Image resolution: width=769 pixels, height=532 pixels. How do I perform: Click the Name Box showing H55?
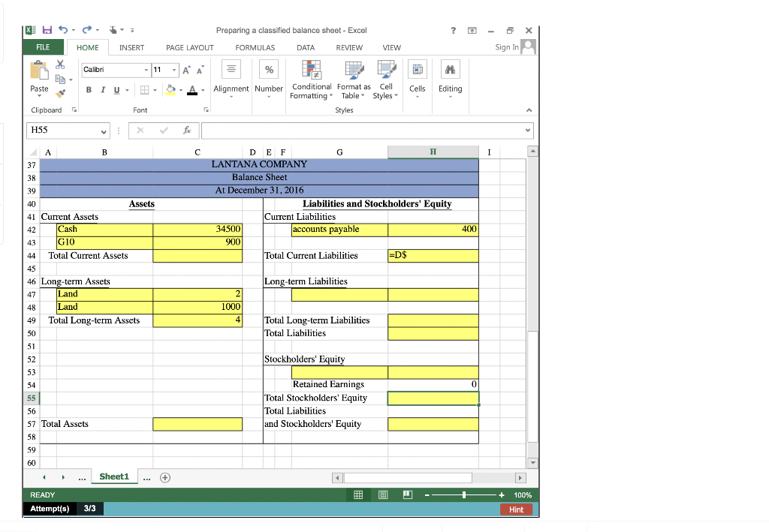[64, 130]
